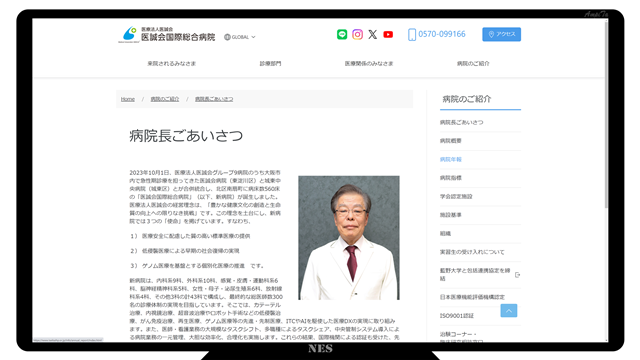The height and width of the screenshot is (360, 640).
Task: Go to Home in the breadcrumb
Action: click(128, 99)
